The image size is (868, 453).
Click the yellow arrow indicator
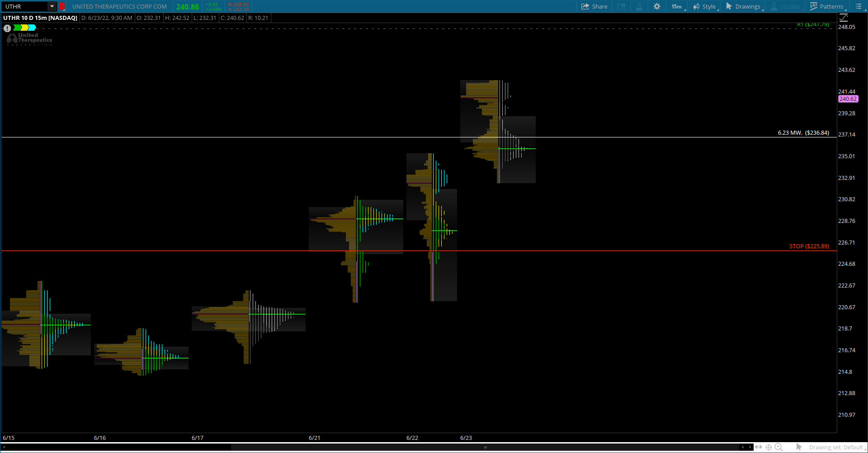25,28
